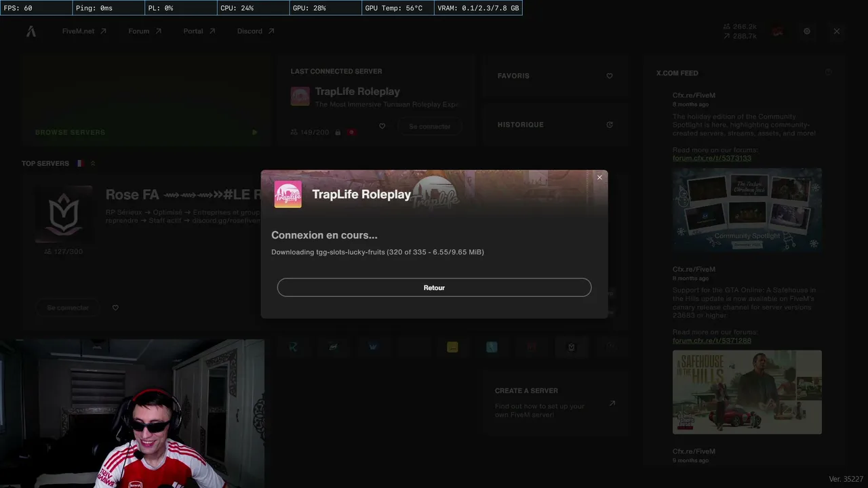
Task: Open the Forum link
Action: [x=145, y=31]
